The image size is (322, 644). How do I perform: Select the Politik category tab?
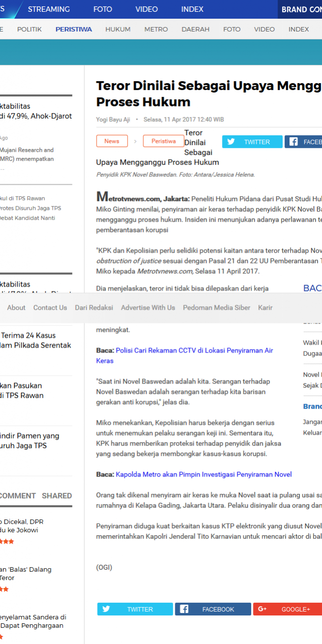pos(30,30)
